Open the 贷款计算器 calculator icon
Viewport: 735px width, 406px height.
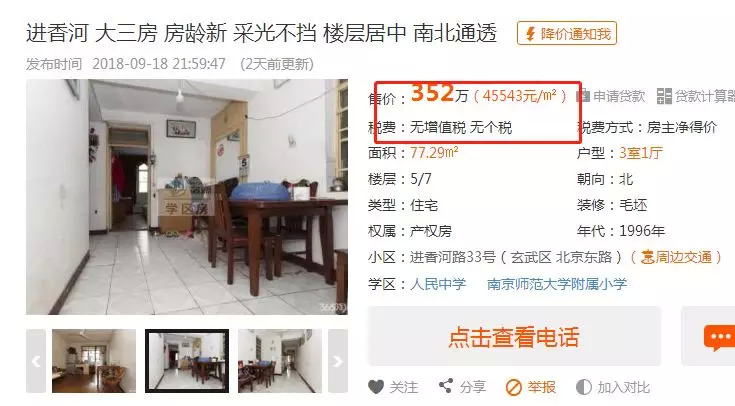click(x=664, y=96)
